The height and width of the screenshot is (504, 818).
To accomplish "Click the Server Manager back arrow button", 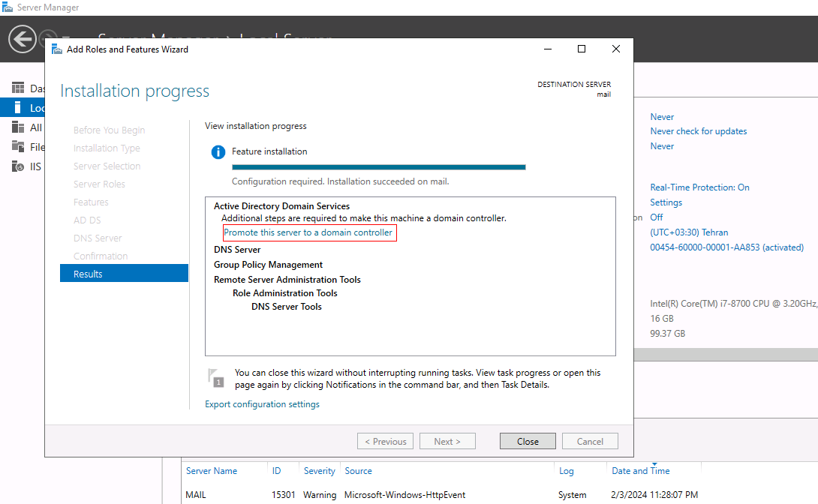I will [23, 39].
